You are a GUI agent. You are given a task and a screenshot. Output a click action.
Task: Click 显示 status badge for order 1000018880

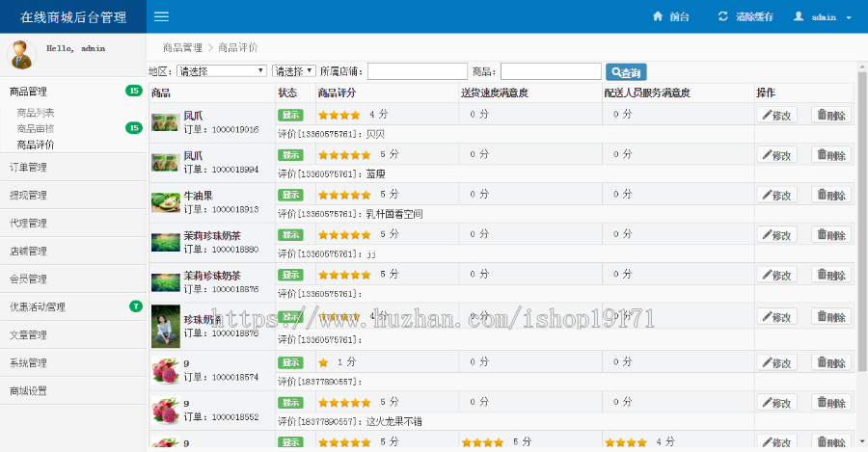[x=290, y=234]
